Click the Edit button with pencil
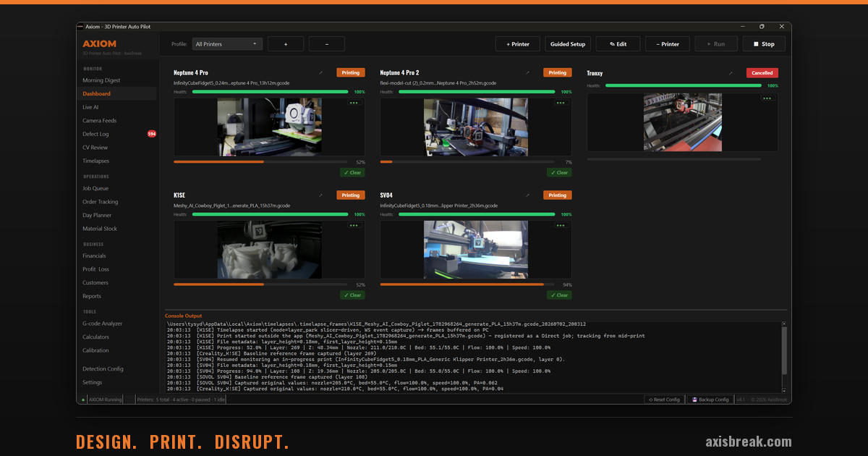This screenshot has width=868, height=456. pos(618,44)
